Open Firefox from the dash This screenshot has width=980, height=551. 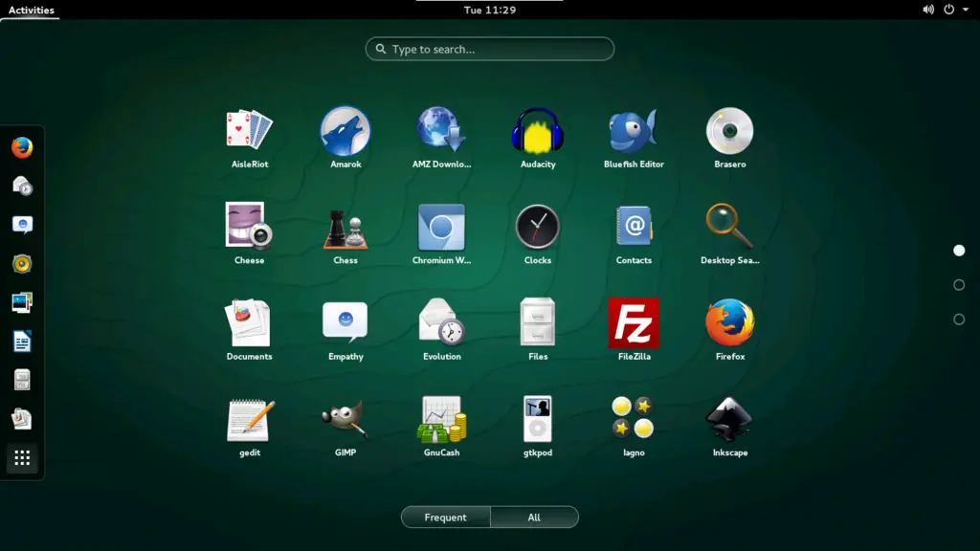point(22,148)
